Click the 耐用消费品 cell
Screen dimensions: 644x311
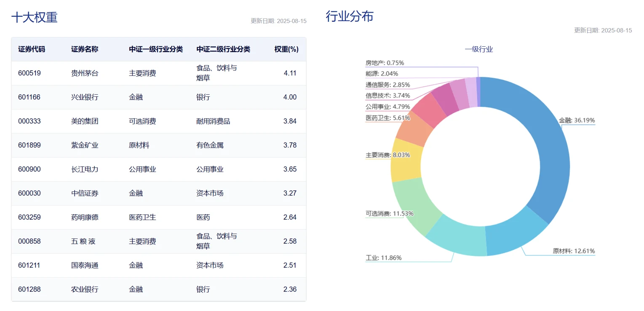[213, 121]
